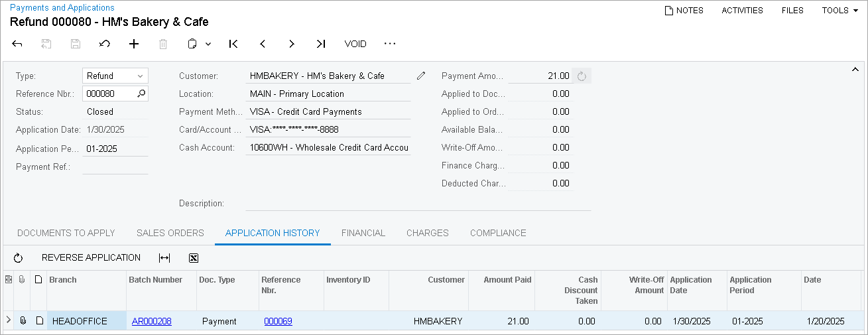The height and width of the screenshot is (335, 868).
Task: Open the Tools menu dropdown
Action: click(839, 10)
